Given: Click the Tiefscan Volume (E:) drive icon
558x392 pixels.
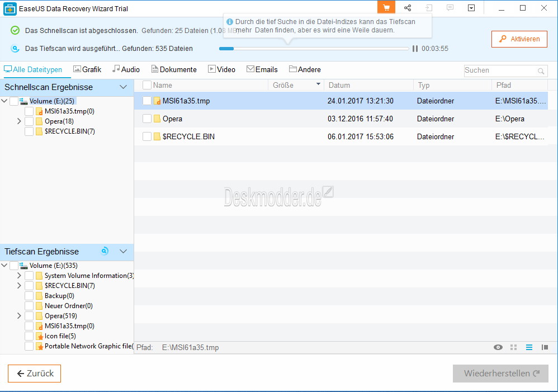Looking at the screenshot, I should [x=24, y=266].
